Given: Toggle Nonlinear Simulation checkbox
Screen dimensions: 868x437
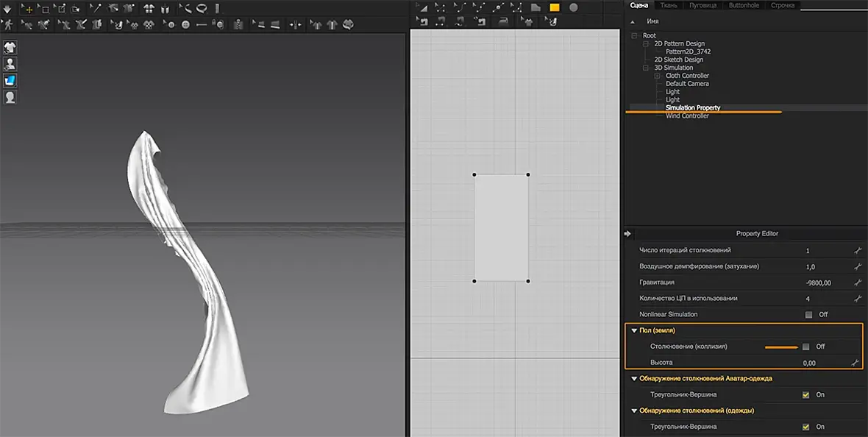Looking at the screenshot, I should pyautogui.click(x=808, y=315).
